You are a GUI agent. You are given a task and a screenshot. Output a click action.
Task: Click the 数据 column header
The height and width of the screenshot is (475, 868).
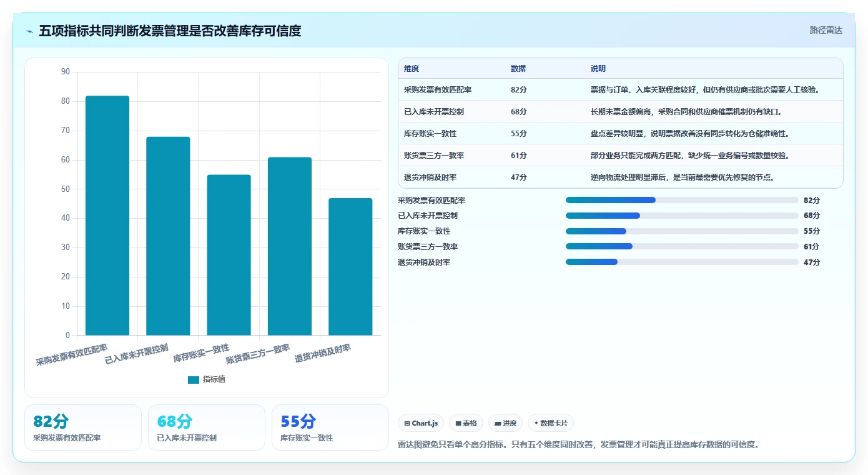click(x=518, y=68)
